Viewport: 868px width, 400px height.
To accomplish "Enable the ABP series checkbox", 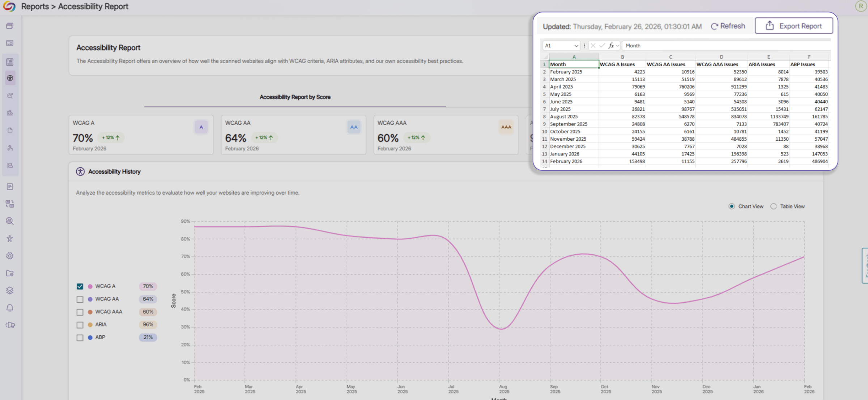I will point(80,338).
